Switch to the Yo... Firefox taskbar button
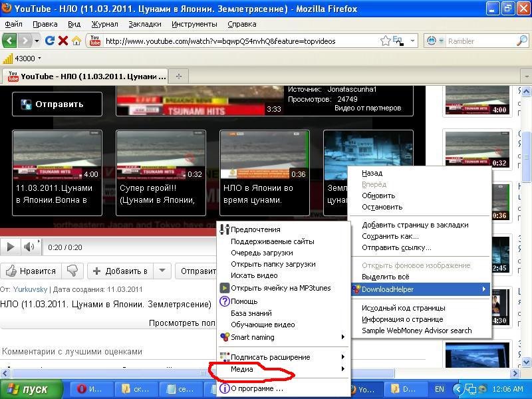This screenshot has height=399, width=532. click(366, 389)
